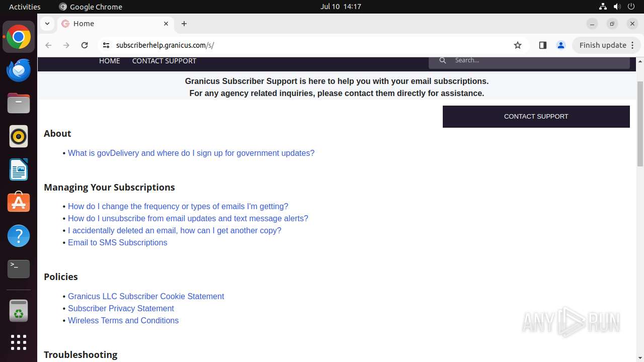Open the network status icon in top bar
This screenshot has height=362, width=644.
pos(603,7)
